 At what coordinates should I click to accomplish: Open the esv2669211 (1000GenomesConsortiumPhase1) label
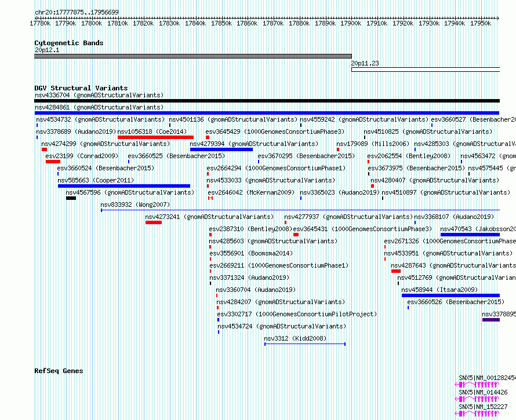tap(279, 265)
